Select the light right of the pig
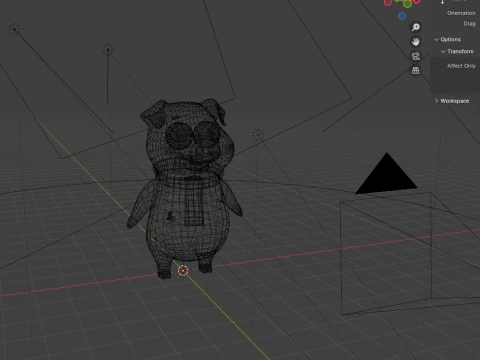This screenshot has height=360, width=480. 257,135
